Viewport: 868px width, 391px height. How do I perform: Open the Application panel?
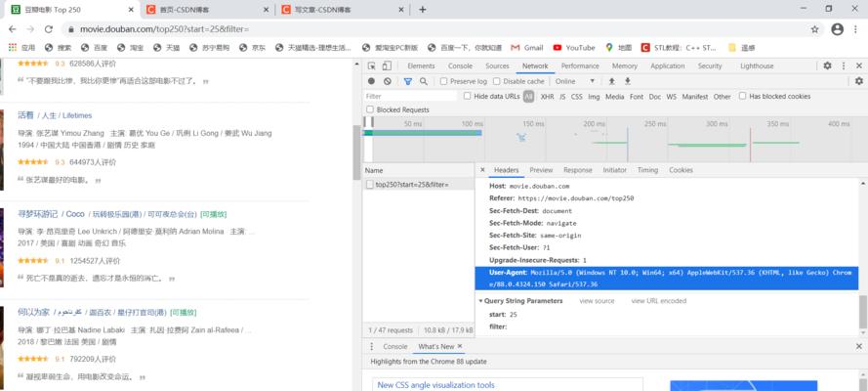pyautogui.click(x=668, y=65)
